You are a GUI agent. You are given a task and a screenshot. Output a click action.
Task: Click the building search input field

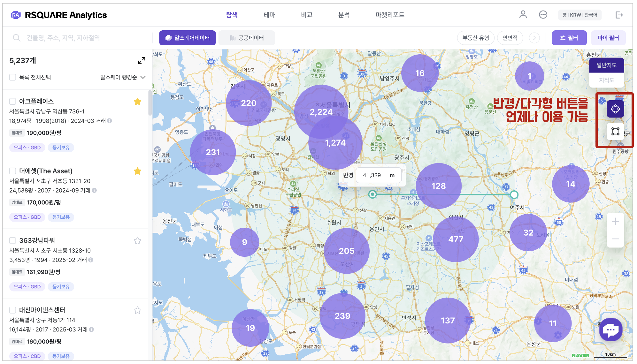80,38
